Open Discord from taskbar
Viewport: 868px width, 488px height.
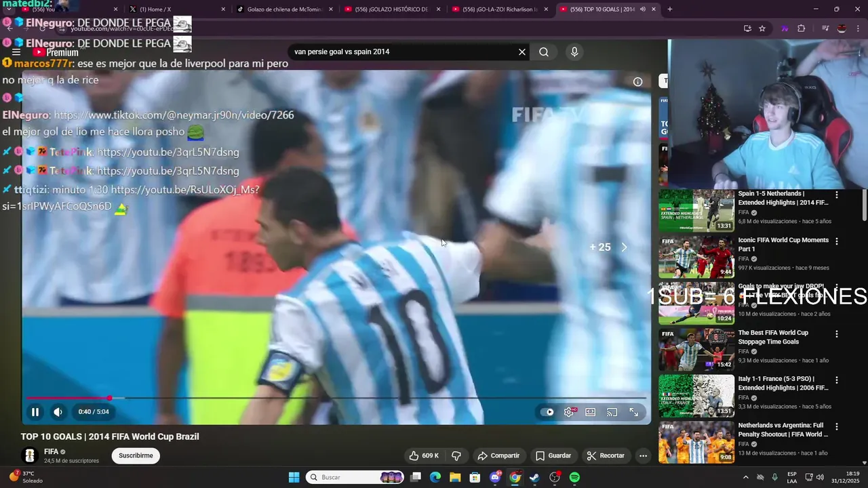pyautogui.click(x=495, y=477)
